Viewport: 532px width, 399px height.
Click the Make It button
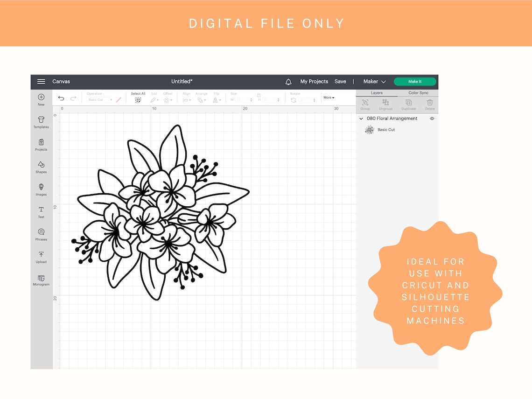(x=414, y=81)
